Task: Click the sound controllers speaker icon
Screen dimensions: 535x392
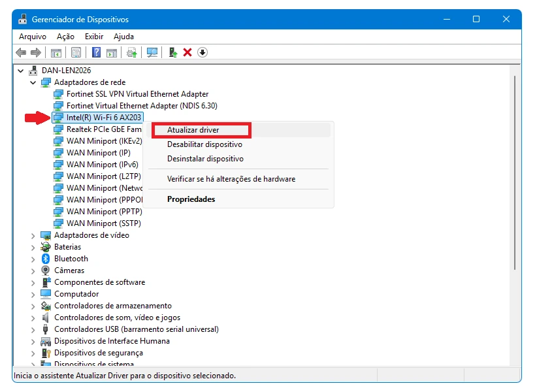Action: [x=45, y=318]
